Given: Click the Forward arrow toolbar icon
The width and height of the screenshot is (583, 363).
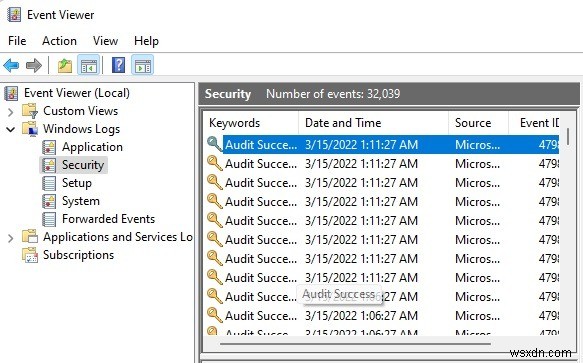Looking at the screenshot, I should click(x=34, y=65).
